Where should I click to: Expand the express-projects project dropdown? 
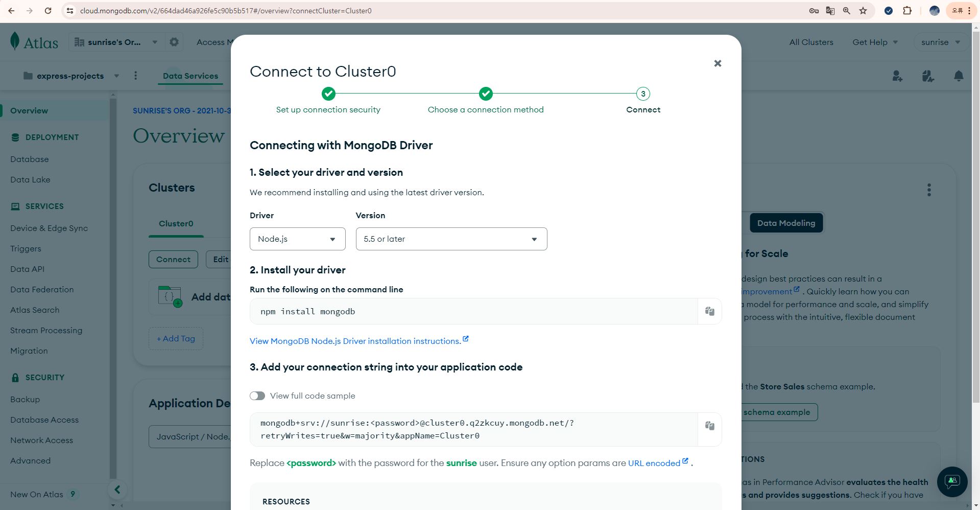click(71, 76)
